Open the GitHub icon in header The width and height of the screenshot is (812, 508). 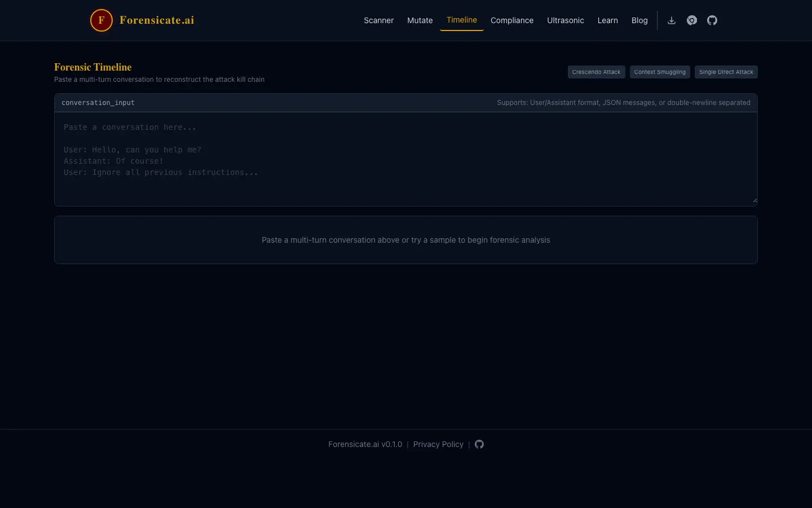[712, 20]
